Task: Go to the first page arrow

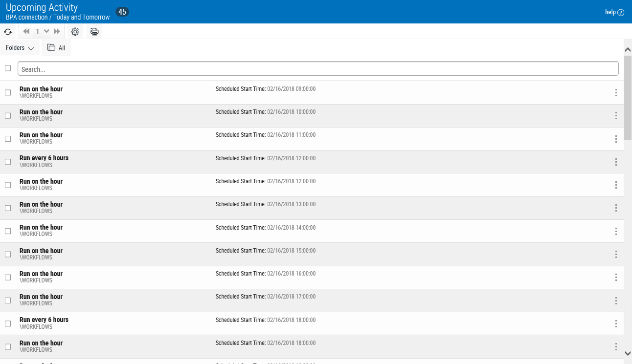Action: click(x=26, y=32)
